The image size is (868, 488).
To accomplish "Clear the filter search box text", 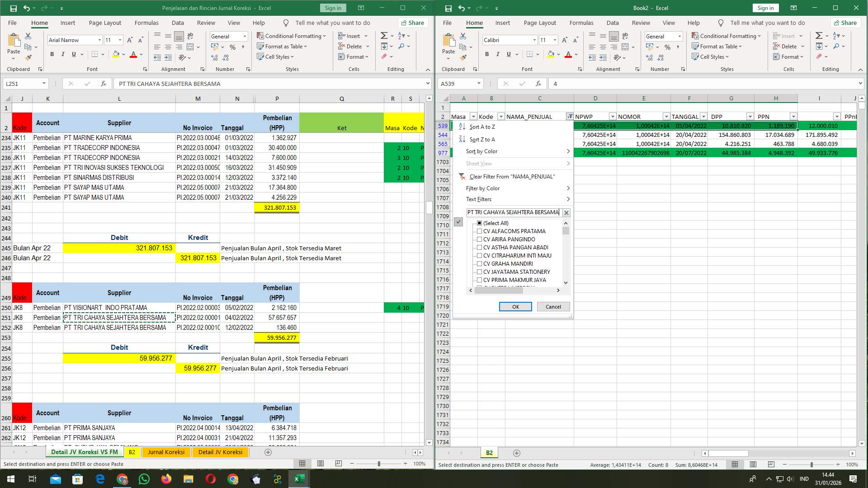I will coord(566,212).
